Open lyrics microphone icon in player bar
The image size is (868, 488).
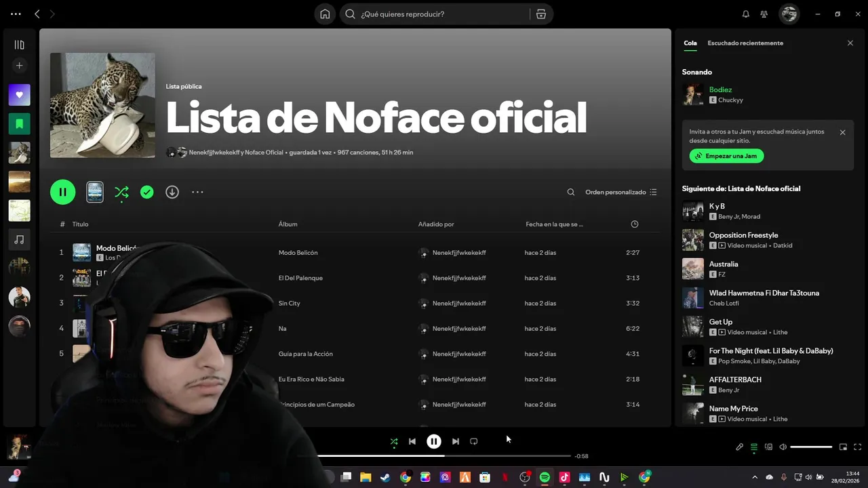[740, 447]
